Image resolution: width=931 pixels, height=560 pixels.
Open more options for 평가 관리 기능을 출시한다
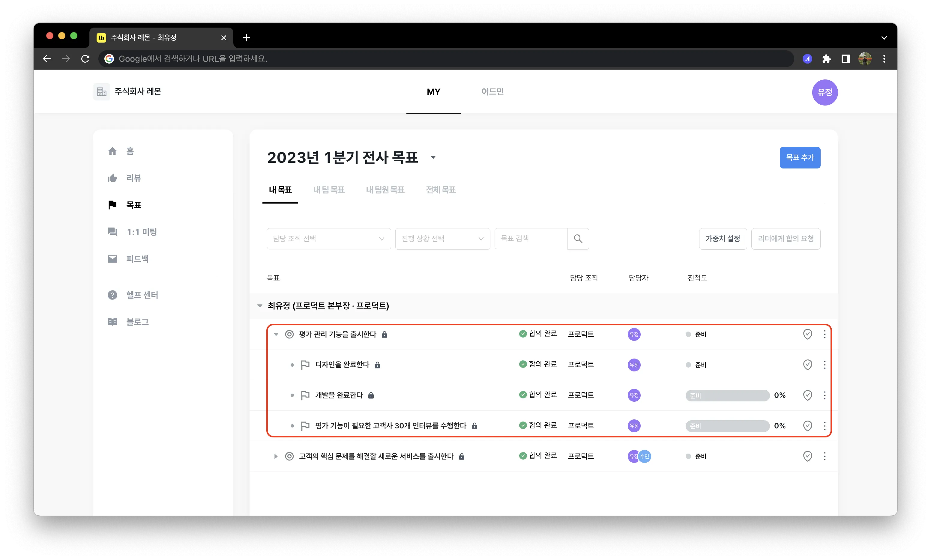tap(825, 334)
